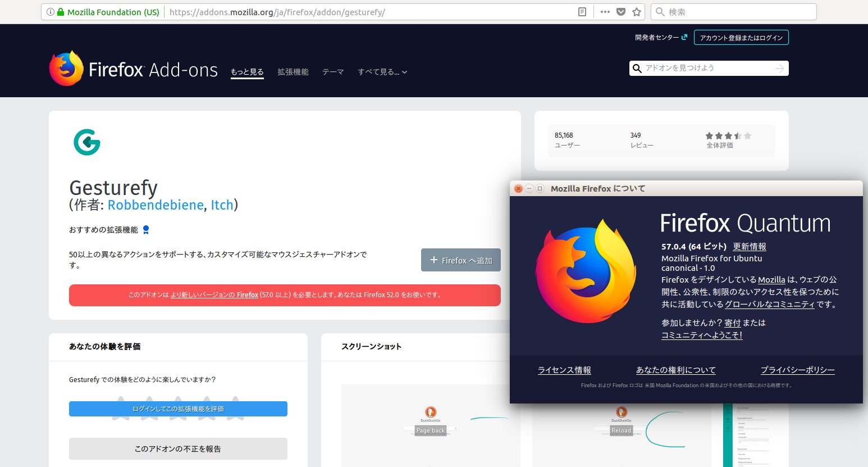Screen dimensions: 868x467
Task: Click the URL address text
Action: pos(277,12)
